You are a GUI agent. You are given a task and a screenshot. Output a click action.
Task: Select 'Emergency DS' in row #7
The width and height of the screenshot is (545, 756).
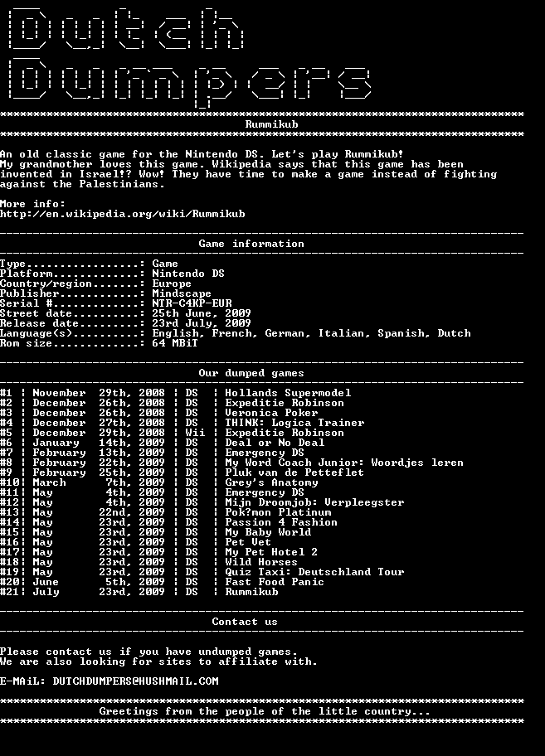[265, 453]
